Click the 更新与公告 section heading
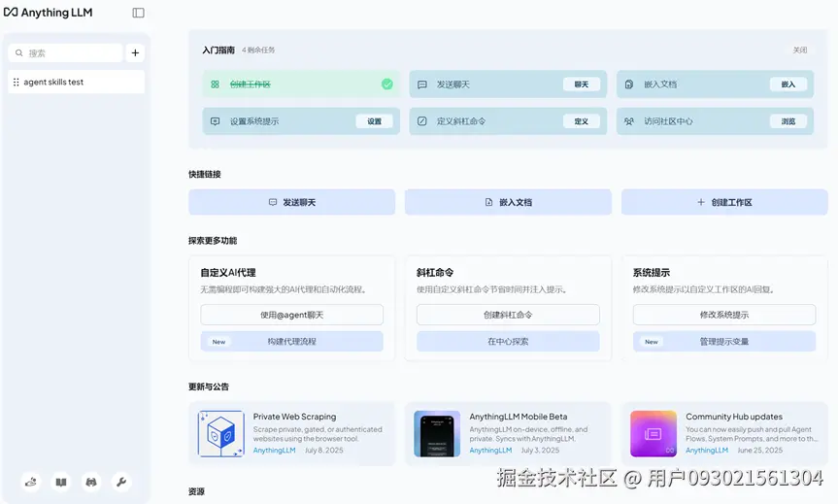The width and height of the screenshot is (838, 504). 209,386
